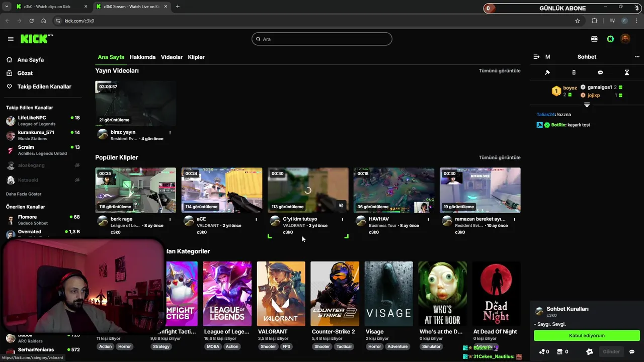The image size is (644, 362).
Task: Switch to the Videolar tab
Action: (x=172, y=57)
